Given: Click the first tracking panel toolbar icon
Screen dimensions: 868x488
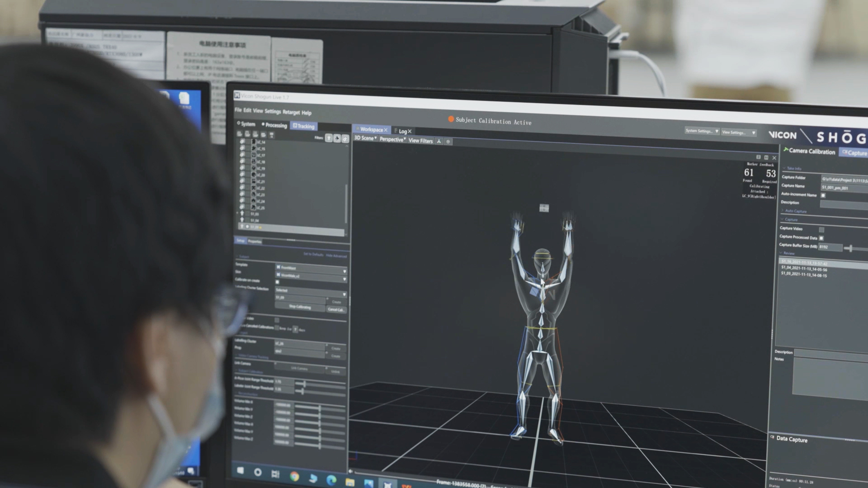Looking at the screenshot, I should point(240,134).
